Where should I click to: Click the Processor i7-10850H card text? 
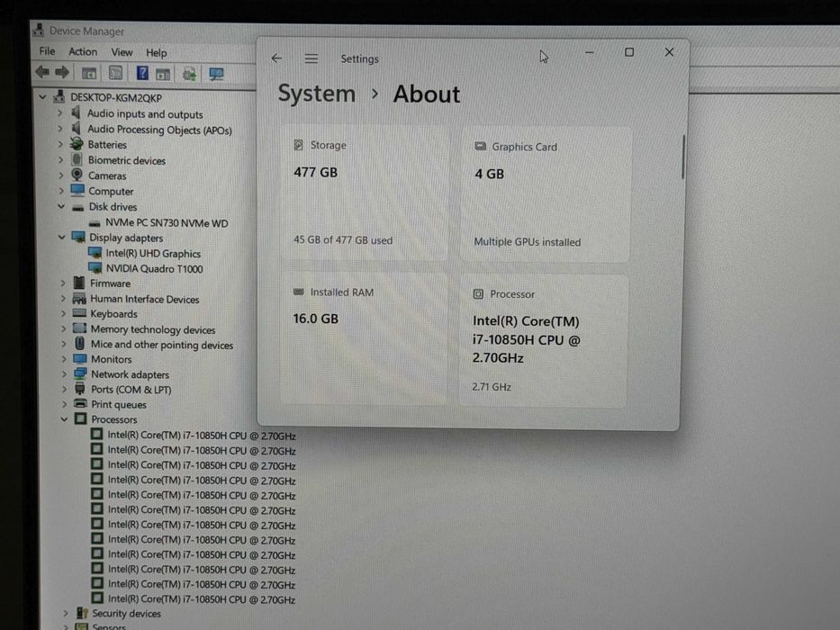click(x=526, y=339)
